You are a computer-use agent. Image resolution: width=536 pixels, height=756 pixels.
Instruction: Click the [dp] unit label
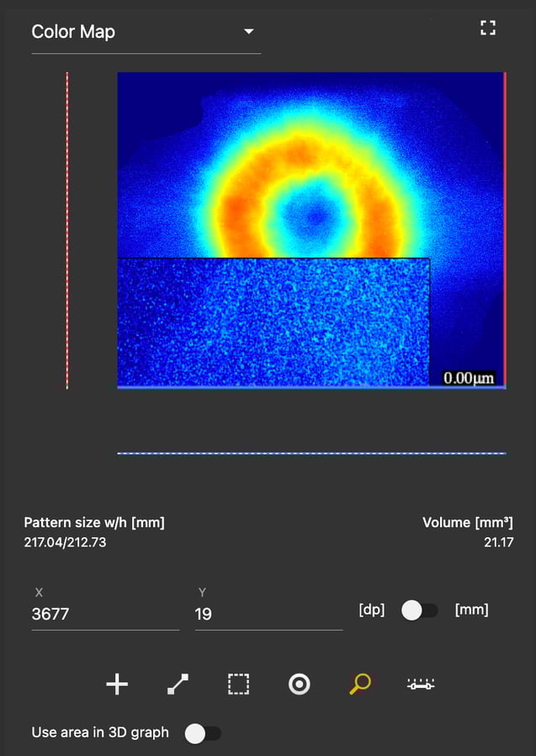pyautogui.click(x=371, y=610)
